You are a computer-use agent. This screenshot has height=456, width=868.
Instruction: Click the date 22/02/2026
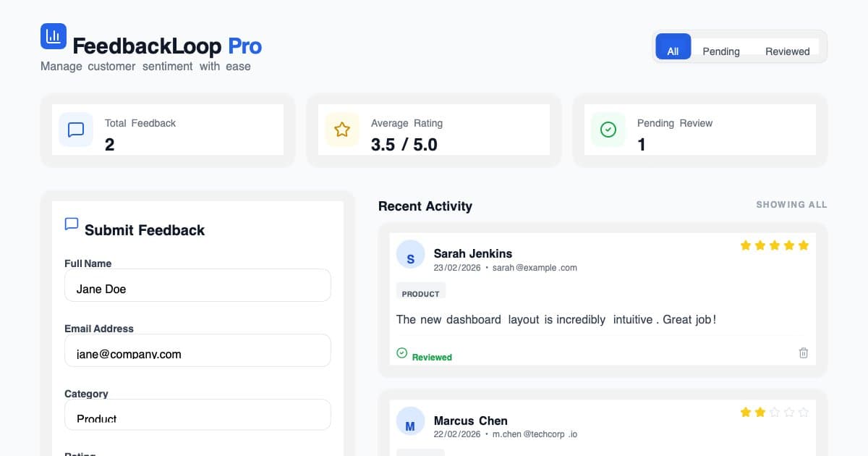click(x=457, y=434)
